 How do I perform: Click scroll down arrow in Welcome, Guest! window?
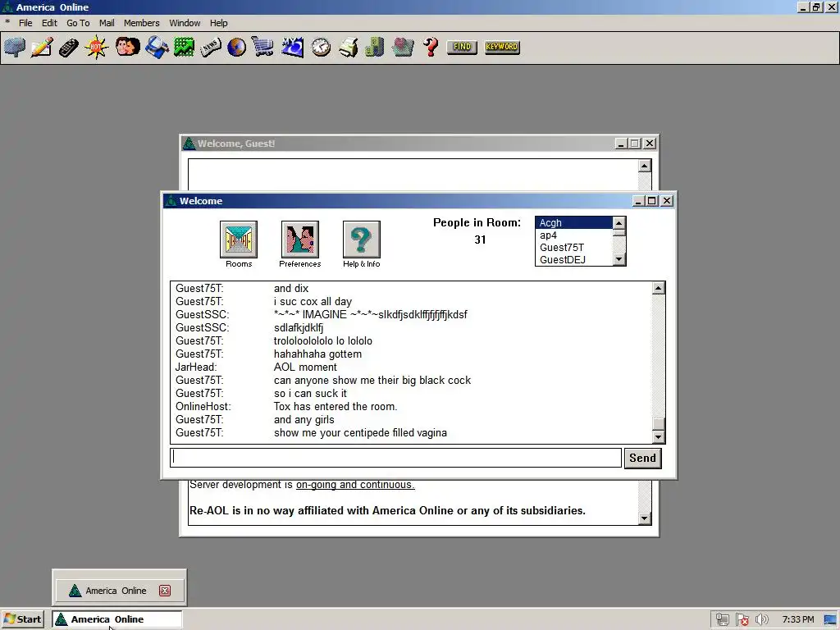(x=645, y=518)
